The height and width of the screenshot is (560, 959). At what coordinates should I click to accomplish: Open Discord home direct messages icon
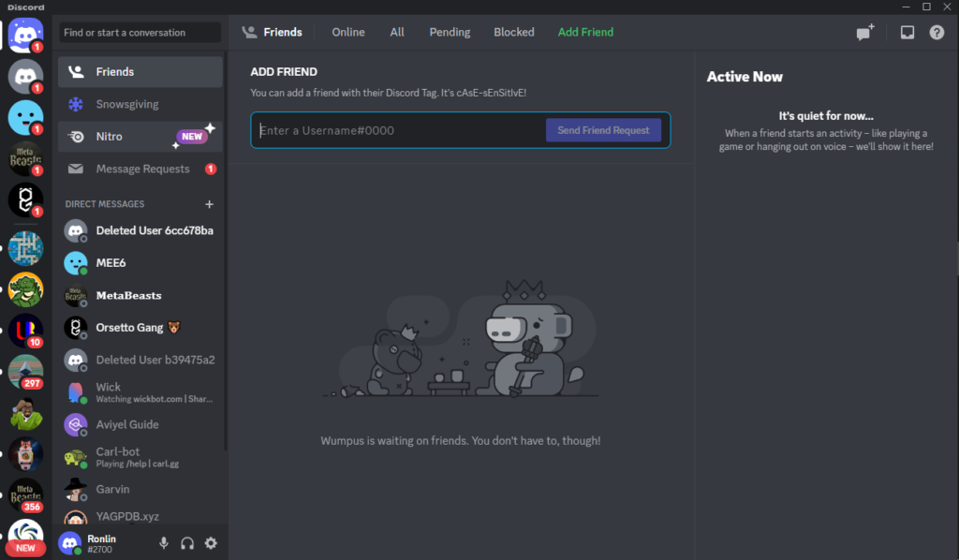(25, 35)
